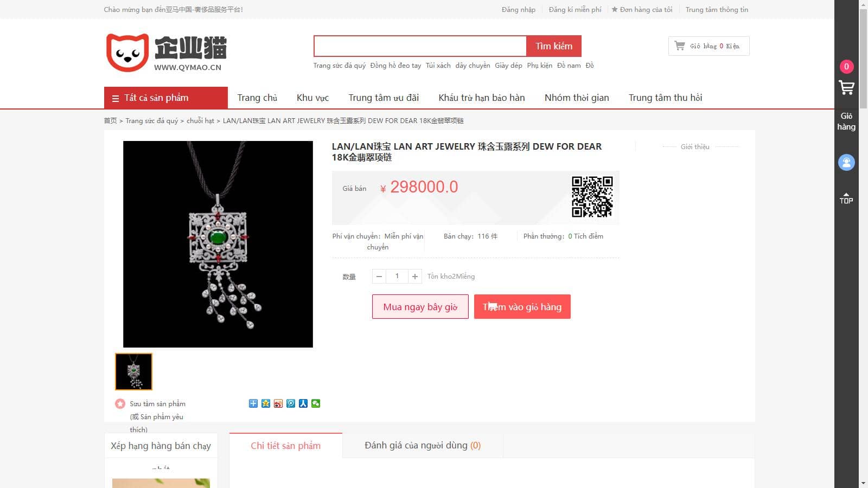Open Trung tâm ưu đãi menu item
The width and height of the screenshot is (868, 488).
click(384, 98)
